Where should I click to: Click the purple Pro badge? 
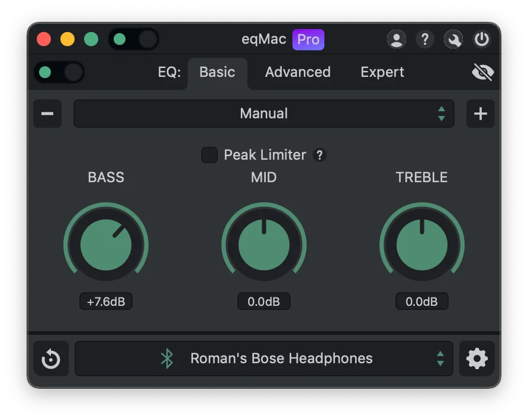tap(308, 40)
